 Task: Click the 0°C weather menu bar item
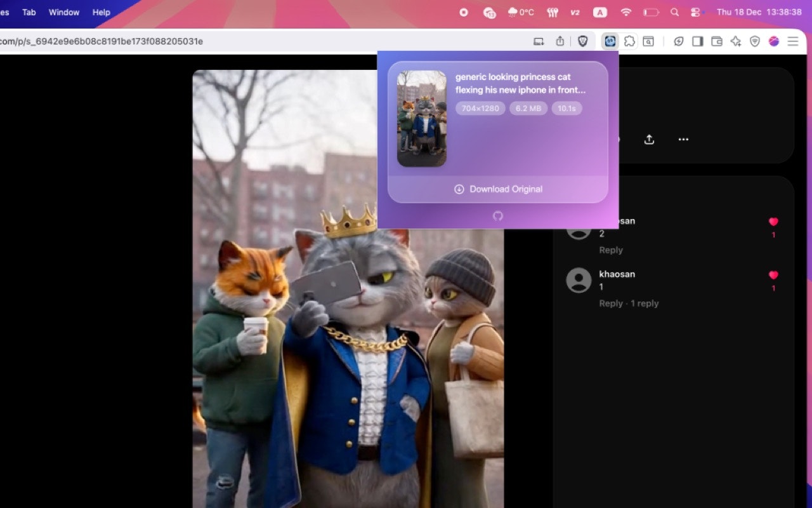click(x=521, y=12)
